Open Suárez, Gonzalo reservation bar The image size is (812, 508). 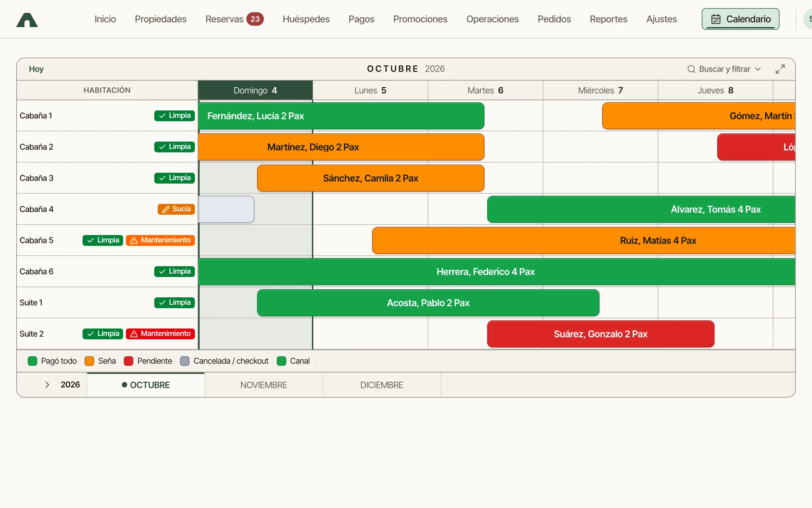[601, 334]
